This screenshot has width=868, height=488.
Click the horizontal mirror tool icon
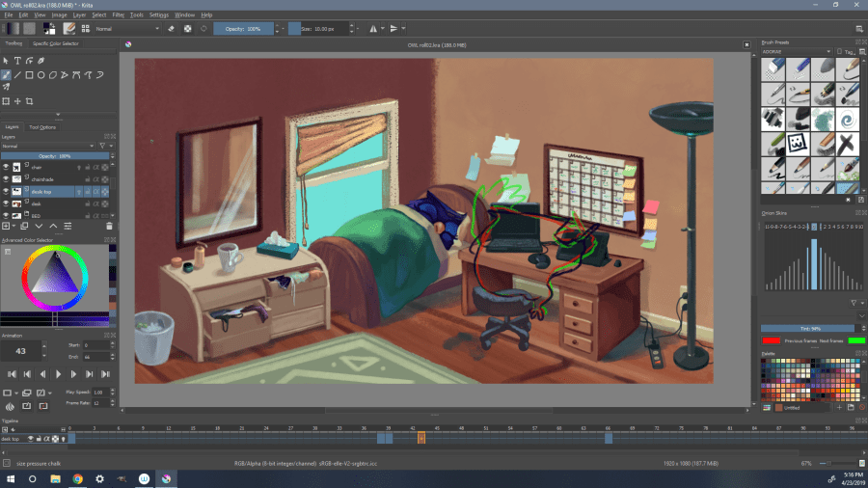374,29
